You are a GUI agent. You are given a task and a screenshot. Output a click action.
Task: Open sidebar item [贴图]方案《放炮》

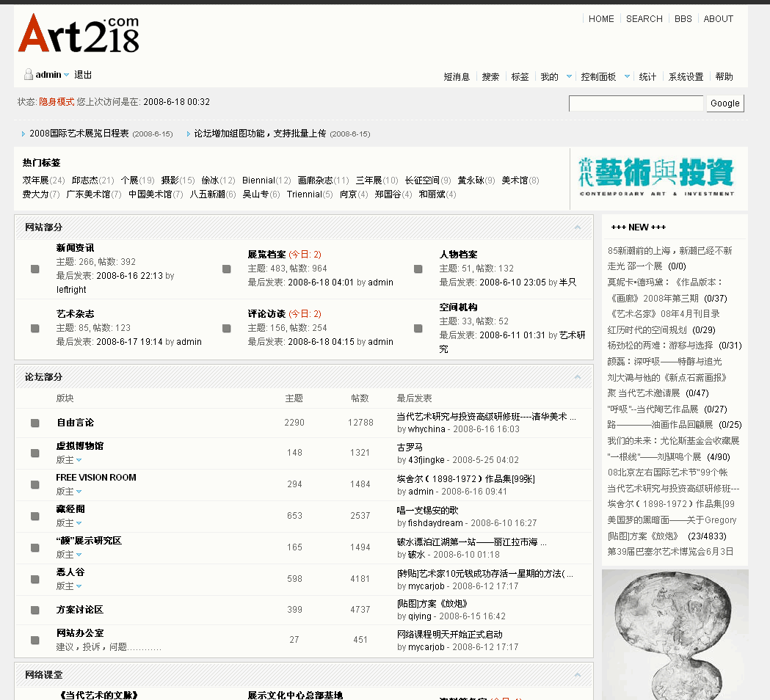(643, 536)
